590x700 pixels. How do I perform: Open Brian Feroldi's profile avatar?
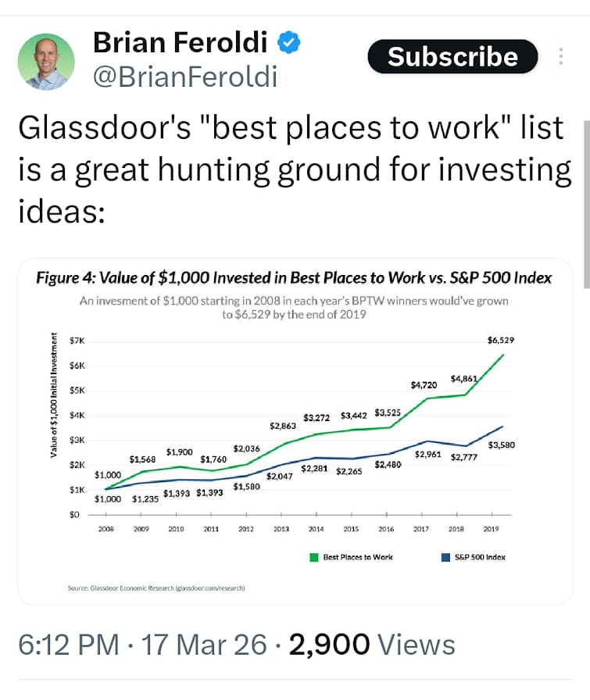[45, 61]
